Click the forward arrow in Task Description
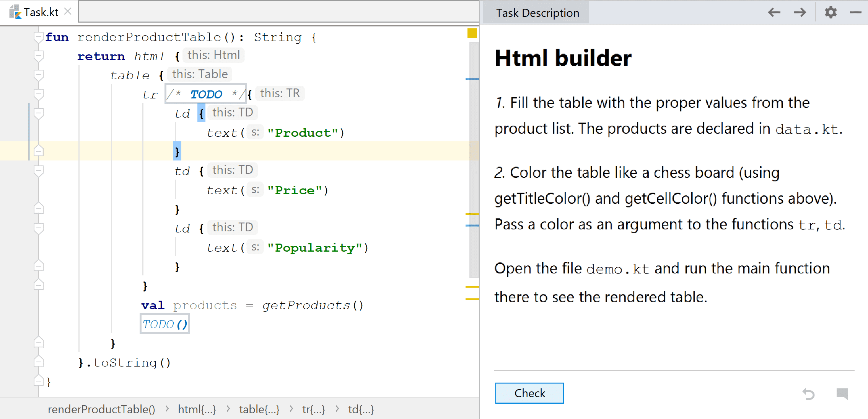Image resolution: width=868 pixels, height=419 pixels. coord(800,12)
